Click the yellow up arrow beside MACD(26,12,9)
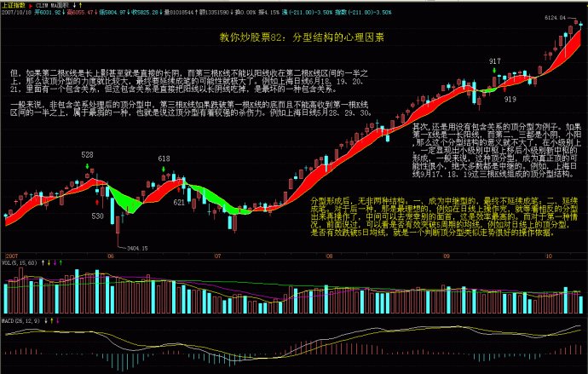The height and width of the screenshot is (374, 588). (x=52, y=321)
